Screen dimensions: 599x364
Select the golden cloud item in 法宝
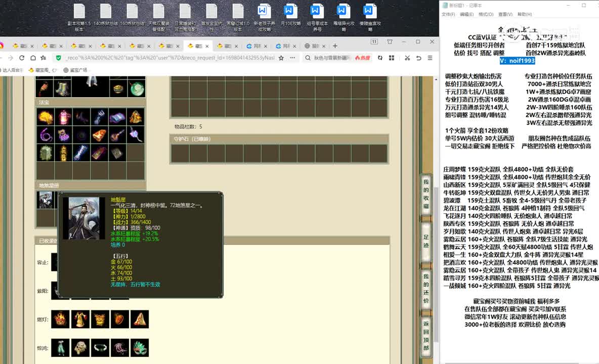pos(46,117)
